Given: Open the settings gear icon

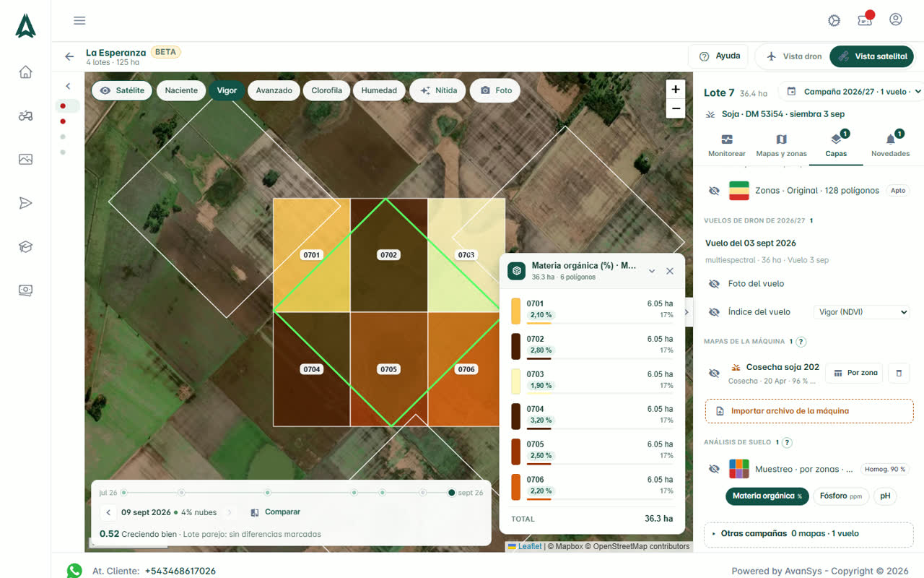Looking at the screenshot, I should click(x=834, y=20).
